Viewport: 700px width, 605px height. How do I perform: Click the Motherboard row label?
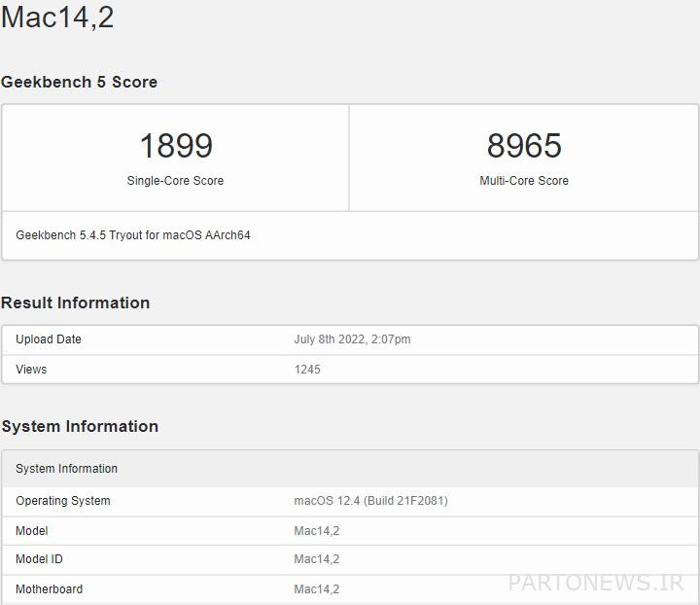[x=50, y=589]
